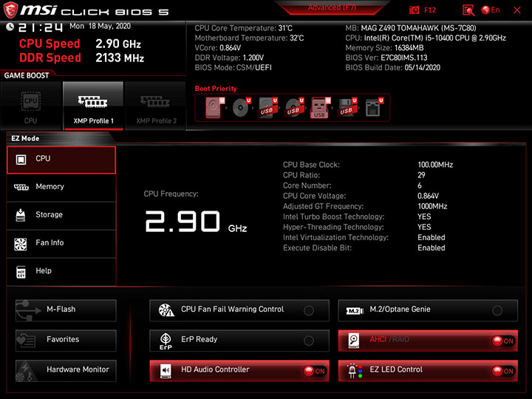Toggle XMP Profile 2

click(x=156, y=106)
